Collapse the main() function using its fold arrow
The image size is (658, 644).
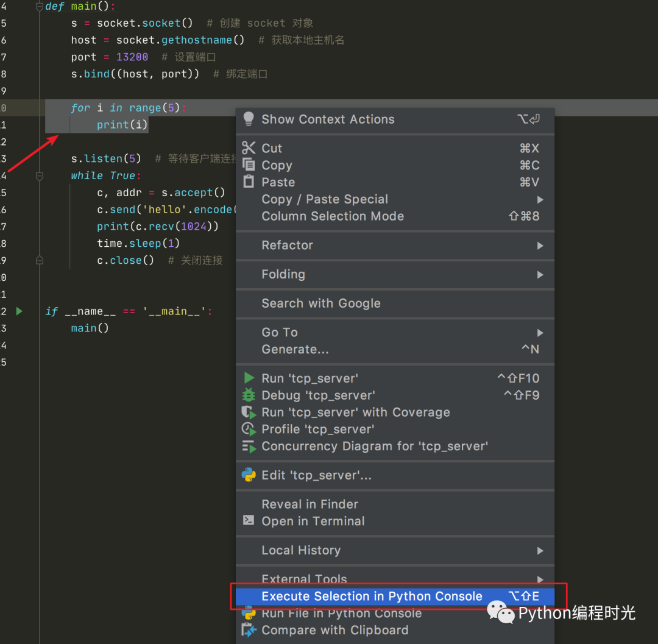pos(39,6)
